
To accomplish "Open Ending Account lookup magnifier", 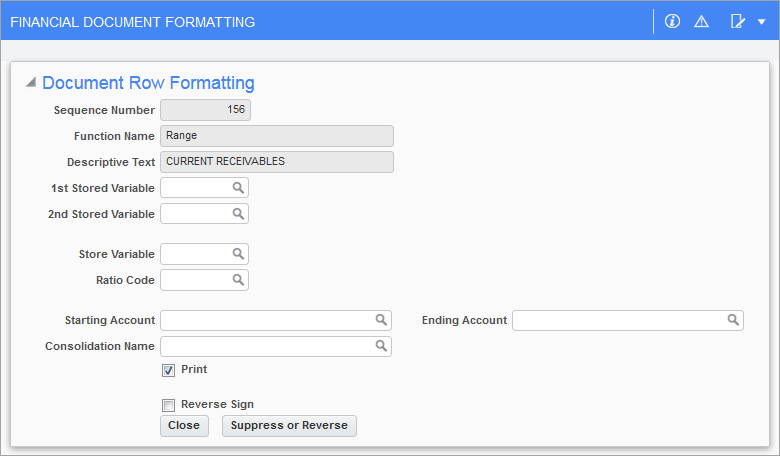I will click(x=733, y=320).
